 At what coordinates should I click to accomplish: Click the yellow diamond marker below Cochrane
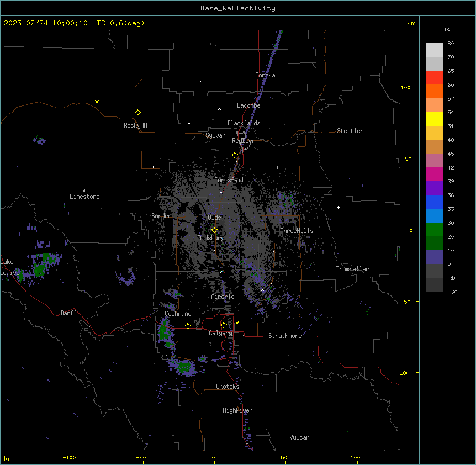[x=188, y=326]
